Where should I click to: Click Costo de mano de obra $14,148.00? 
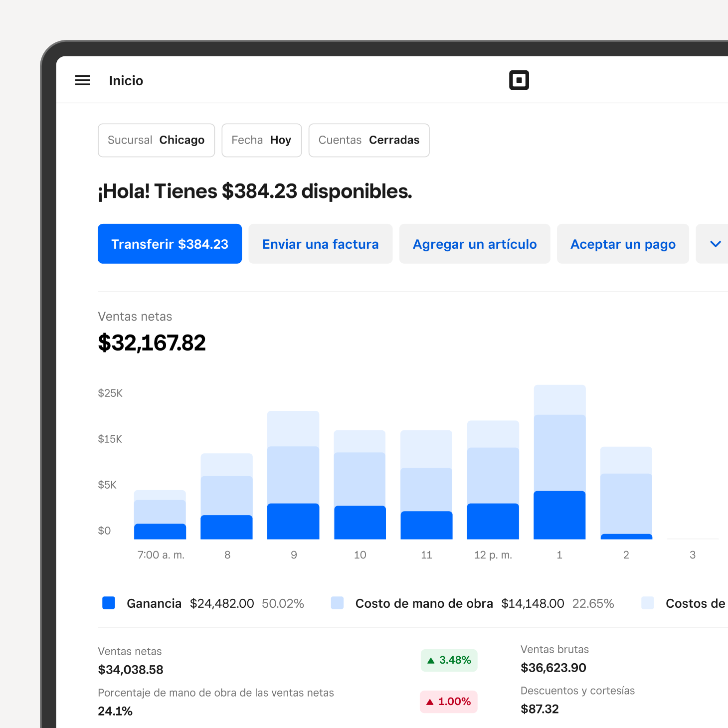point(460,603)
